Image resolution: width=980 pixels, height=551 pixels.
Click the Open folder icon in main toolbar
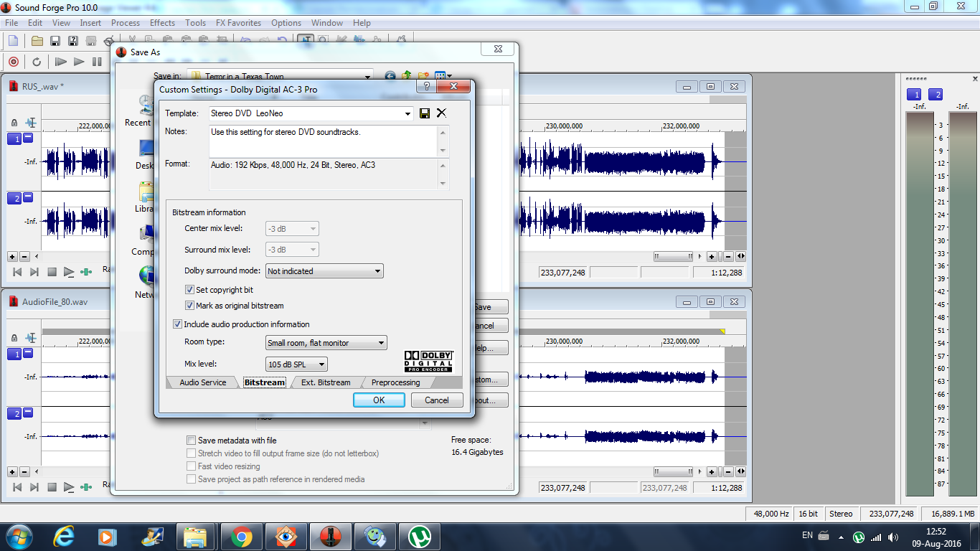pyautogui.click(x=37, y=40)
